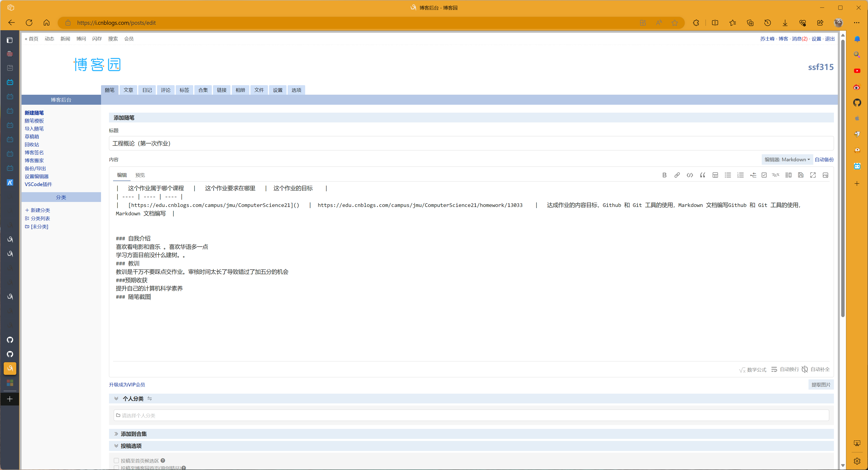The image size is (868, 470).
Task: Switch the editor to fullscreen mode
Action: 813,175
